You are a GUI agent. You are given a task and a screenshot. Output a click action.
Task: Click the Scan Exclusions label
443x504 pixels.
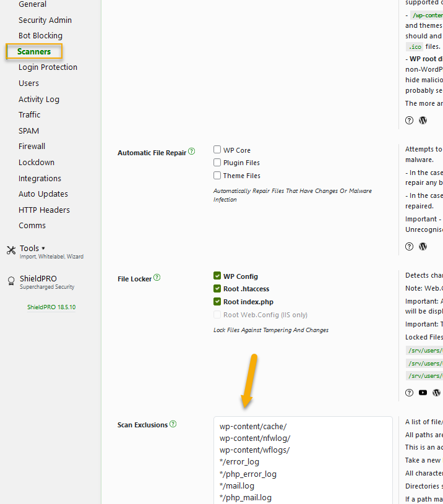[143, 425]
